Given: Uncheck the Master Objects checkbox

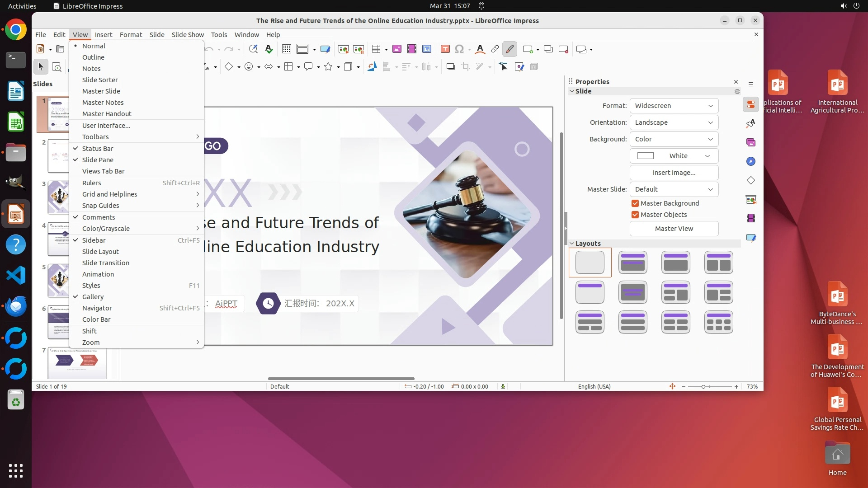Looking at the screenshot, I should 635,215.
